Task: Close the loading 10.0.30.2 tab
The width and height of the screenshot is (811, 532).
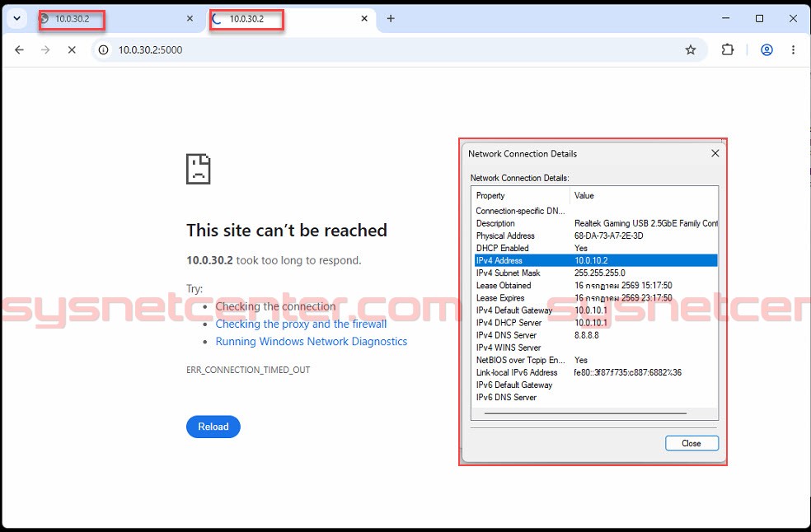Action: 364,19
